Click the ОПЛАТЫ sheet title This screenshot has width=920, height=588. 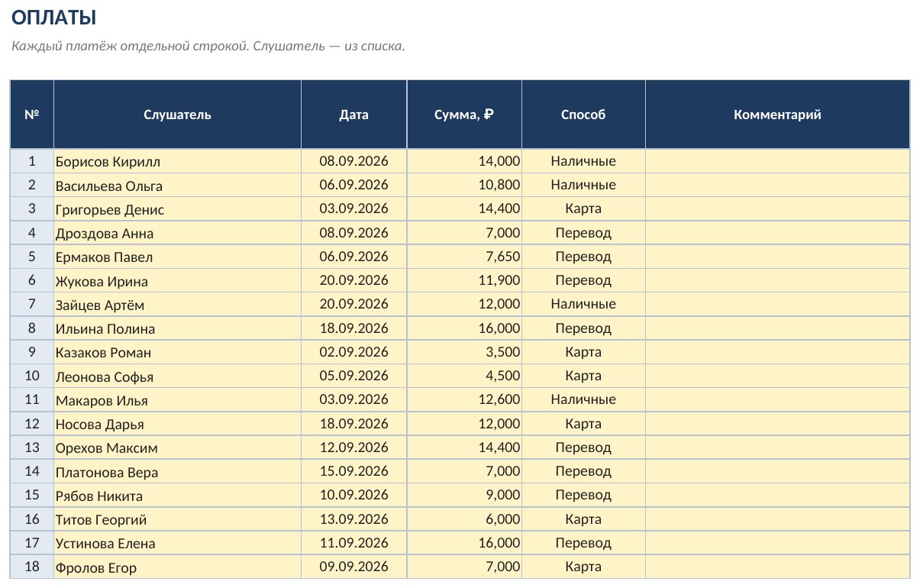[x=54, y=18]
